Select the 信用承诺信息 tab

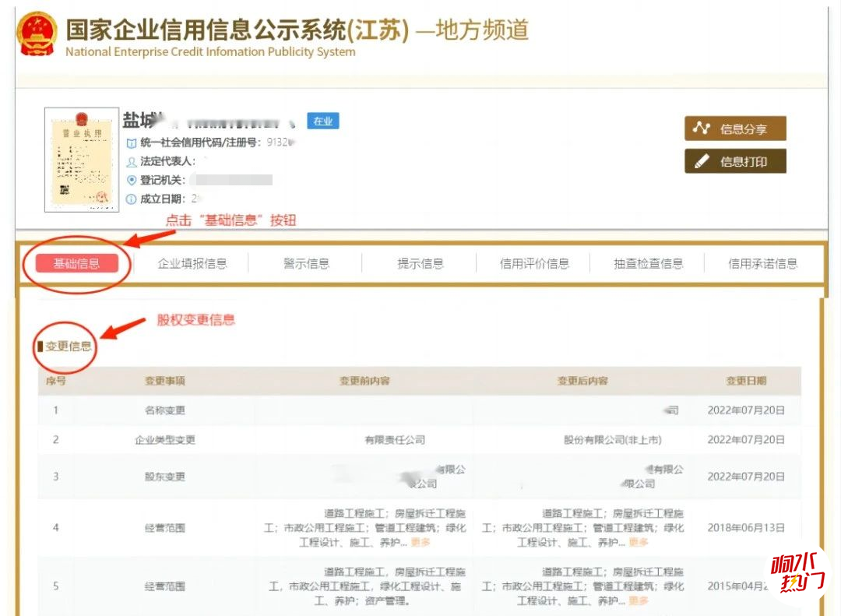(x=762, y=263)
